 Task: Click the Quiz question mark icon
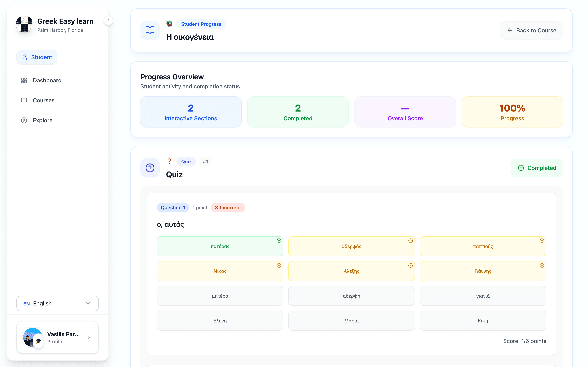[x=150, y=168]
